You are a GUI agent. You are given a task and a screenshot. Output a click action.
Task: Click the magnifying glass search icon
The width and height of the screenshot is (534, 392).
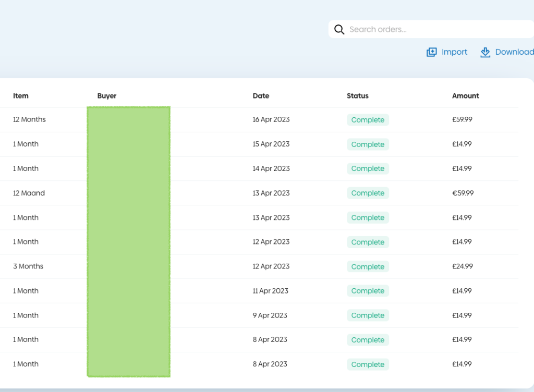pyautogui.click(x=339, y=30)
